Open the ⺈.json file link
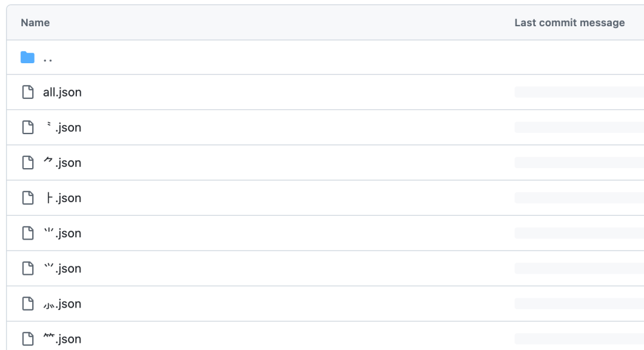644x350 pixels. [62, 163]
